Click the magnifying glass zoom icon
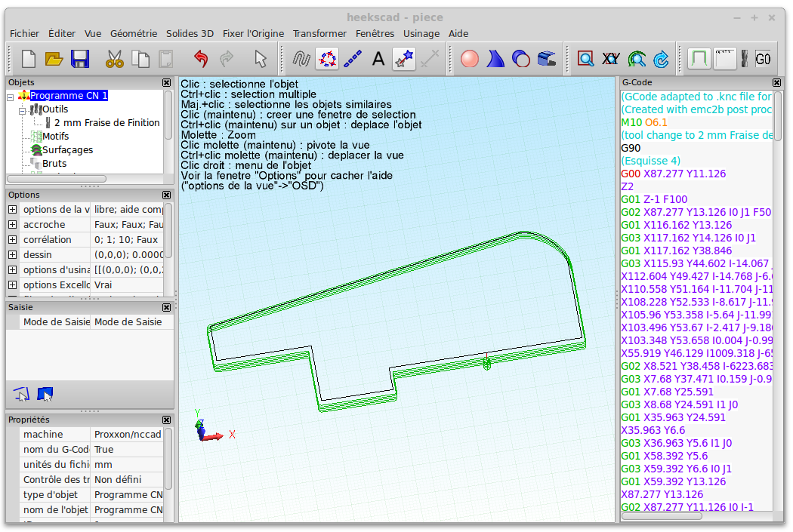This screenshot has width=793, height=532. [x=585, y=59]
